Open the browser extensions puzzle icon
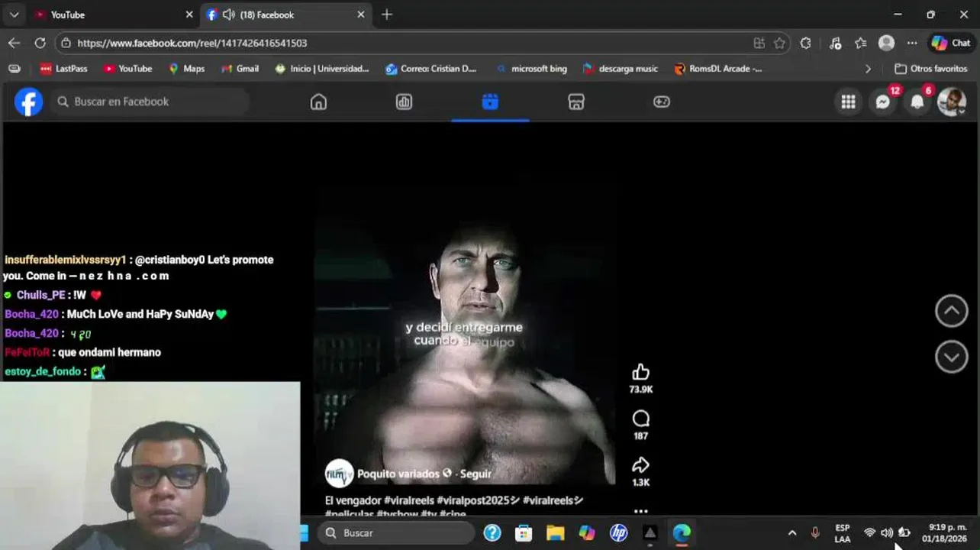 (805, 44)
